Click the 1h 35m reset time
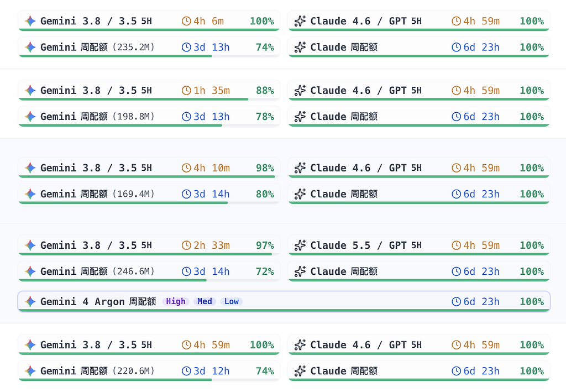This screenshot has height=392, width=566. coord(212,91)
